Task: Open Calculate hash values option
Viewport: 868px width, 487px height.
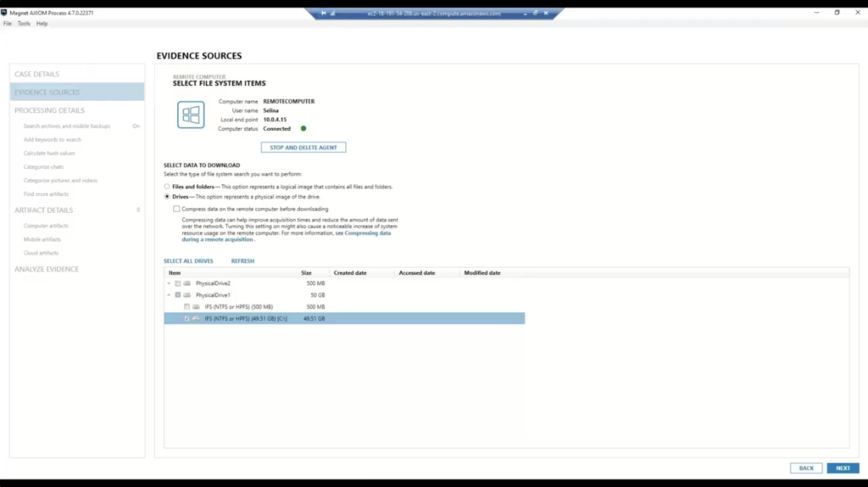Action: pyautogui.click(x=49, y=154)
